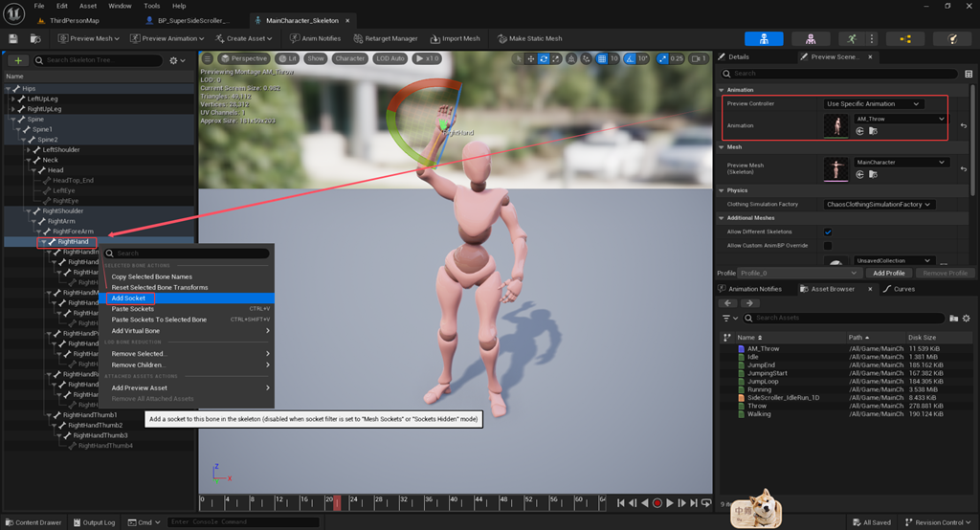Toggle rotation snapping angle icon
980x530 pixels.
pyautogui.click(x=630, y=58)
